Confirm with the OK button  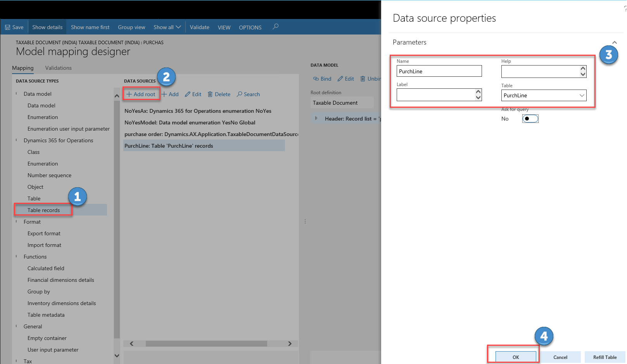pos(515,357)
